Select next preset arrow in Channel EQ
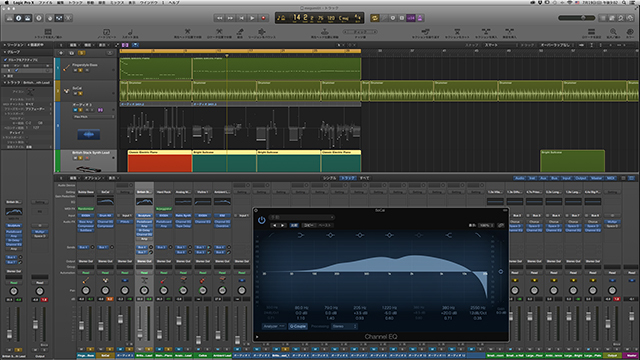This screenshot has height=360, width=640. tap(282, 225)
